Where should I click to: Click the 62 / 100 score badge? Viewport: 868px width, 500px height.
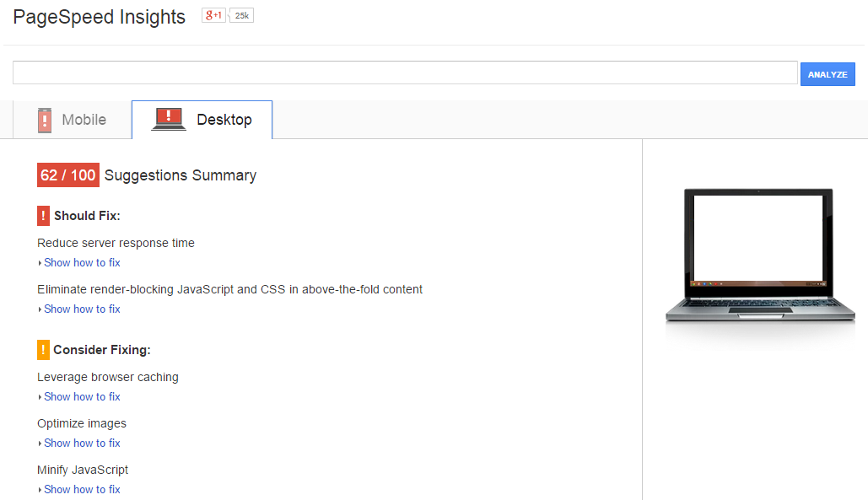click(68, 175)
